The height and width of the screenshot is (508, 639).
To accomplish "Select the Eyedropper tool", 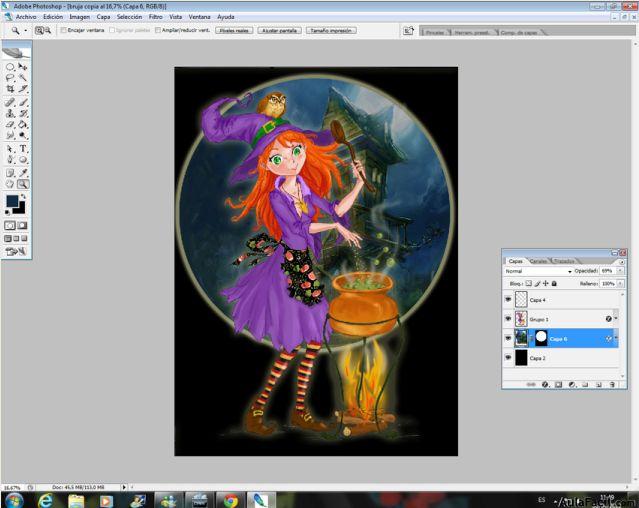I will click(x=23, y=173).
